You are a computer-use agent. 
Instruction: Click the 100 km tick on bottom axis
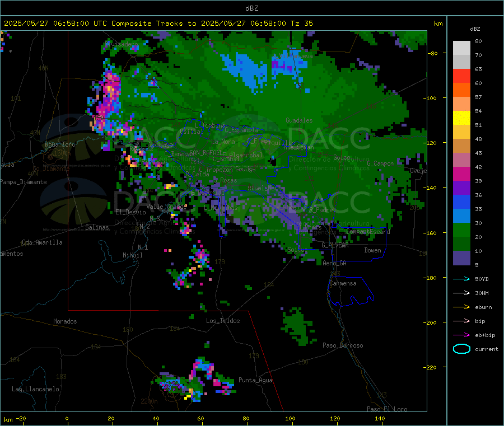(290, 419)
